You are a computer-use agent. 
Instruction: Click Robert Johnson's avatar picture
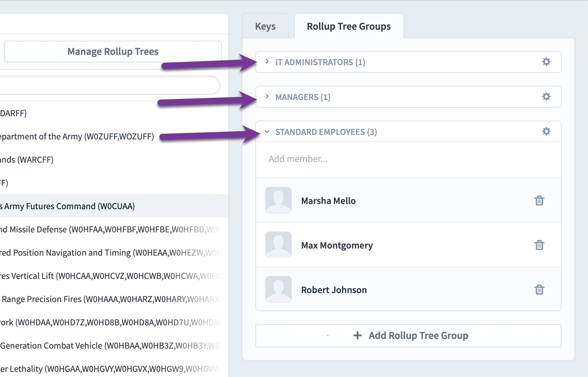click(x=279, y=289)
